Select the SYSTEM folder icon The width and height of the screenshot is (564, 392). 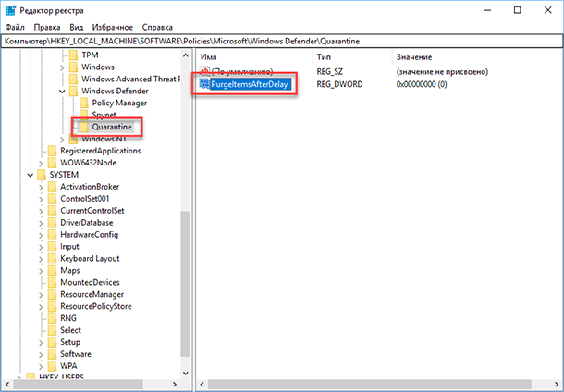pos(42,175)
